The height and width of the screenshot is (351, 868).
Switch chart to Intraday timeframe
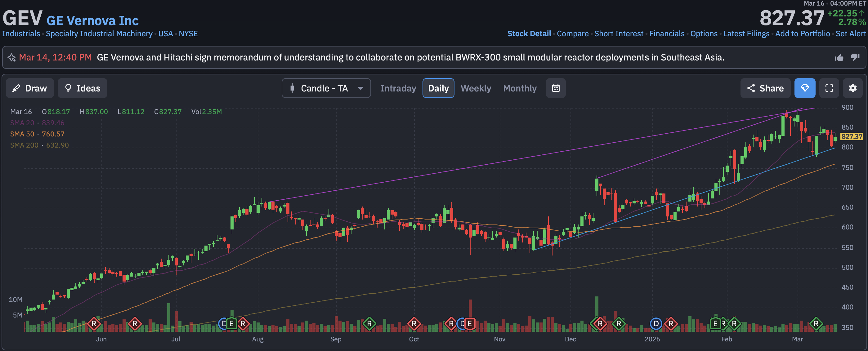coord(398,88)
